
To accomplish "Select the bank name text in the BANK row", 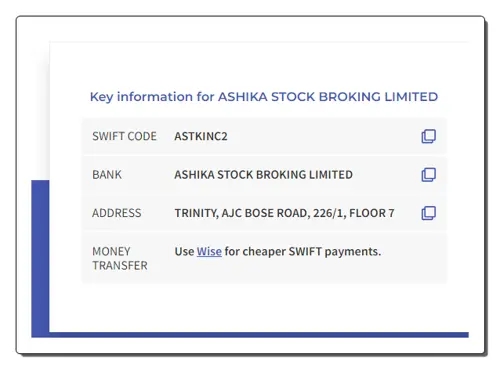I will [x=263, y=175].
